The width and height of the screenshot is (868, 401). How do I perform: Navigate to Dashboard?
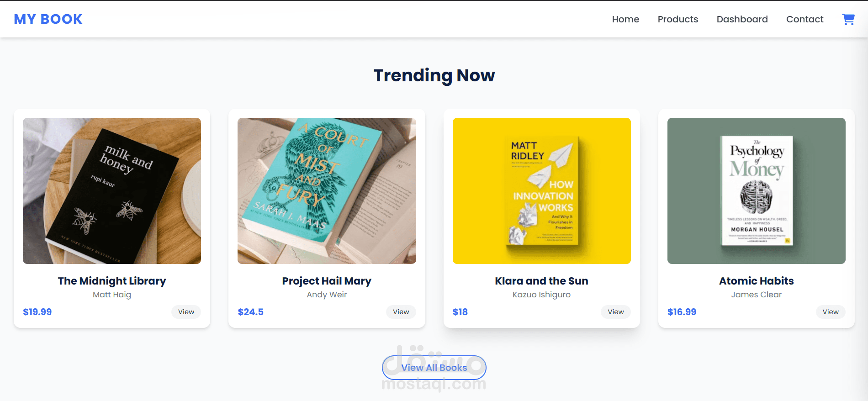click(x=742, y=19)
